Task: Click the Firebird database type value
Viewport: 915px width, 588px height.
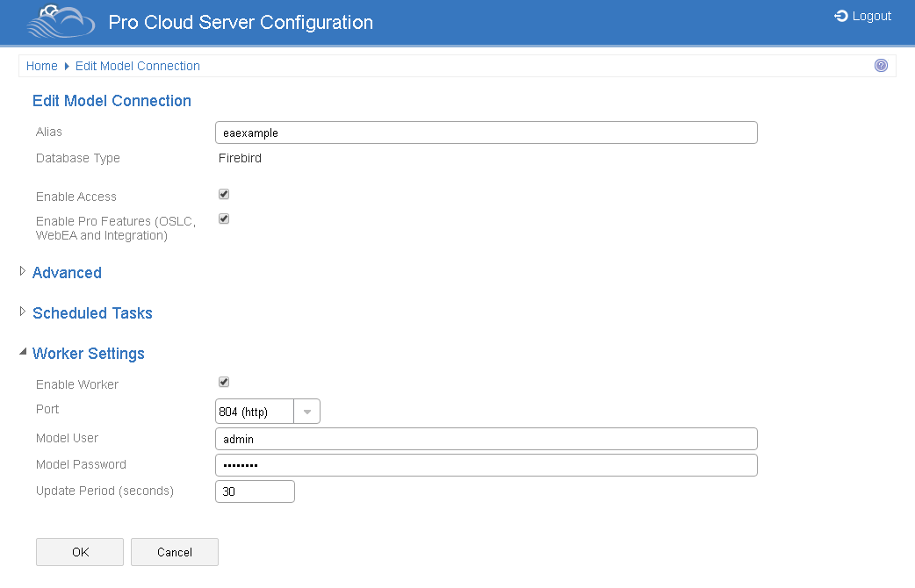Action: [240, 158]
